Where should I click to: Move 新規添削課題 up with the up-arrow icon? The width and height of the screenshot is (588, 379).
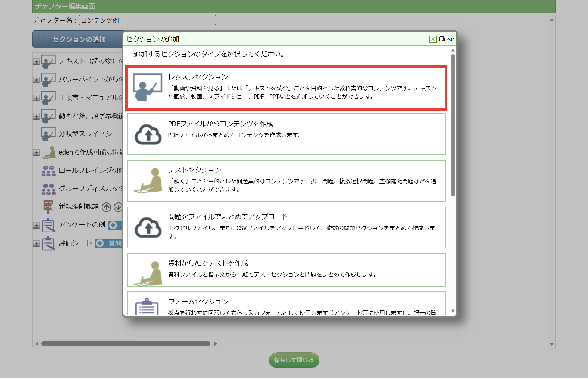click(107, 207)
